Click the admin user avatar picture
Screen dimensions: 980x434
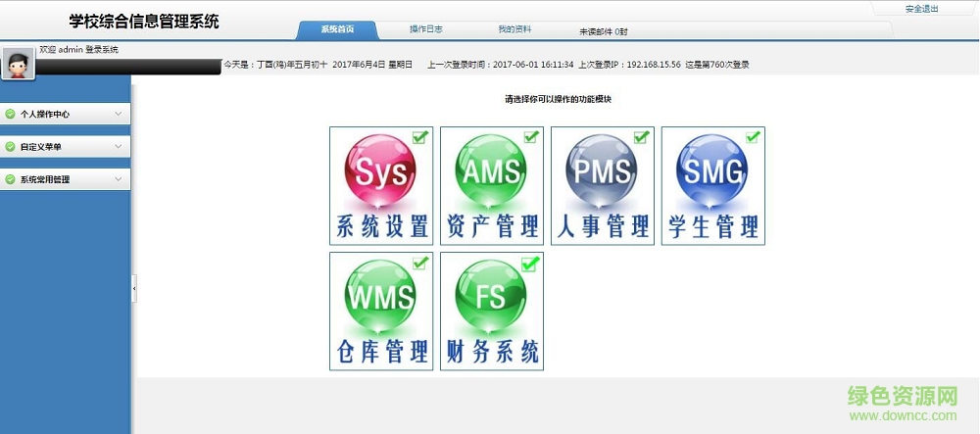coord(18,64)
